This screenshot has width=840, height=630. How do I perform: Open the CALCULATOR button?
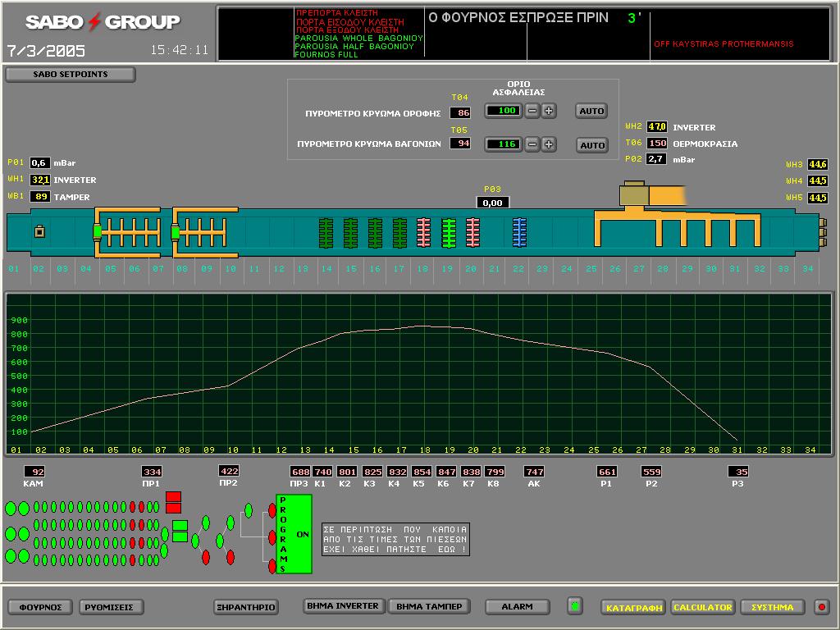(703, 607)
